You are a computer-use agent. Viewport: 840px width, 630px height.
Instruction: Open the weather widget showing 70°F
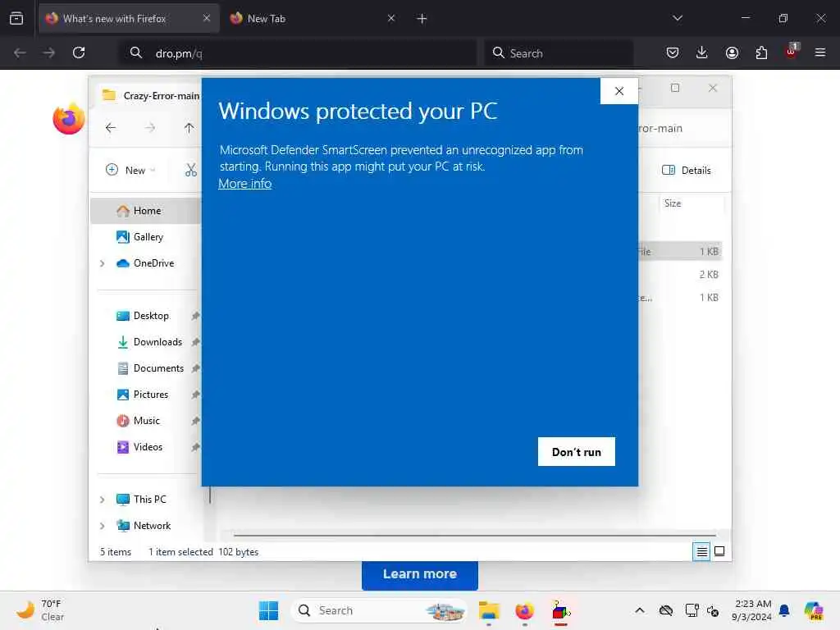40,610
